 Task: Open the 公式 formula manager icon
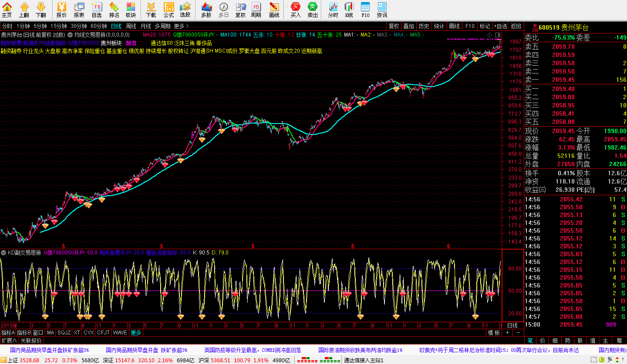tap(169, 10)
